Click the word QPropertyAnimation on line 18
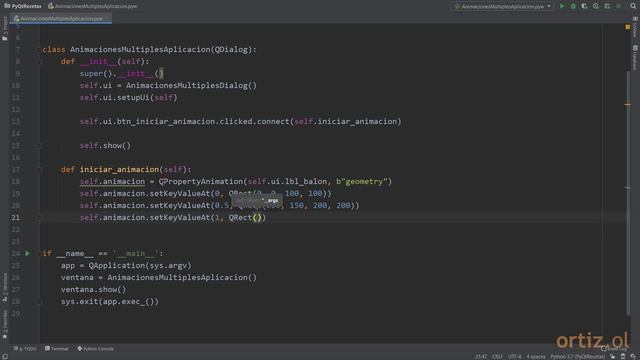The height and width of the screenshot is (360, 640). pos(200,181)
